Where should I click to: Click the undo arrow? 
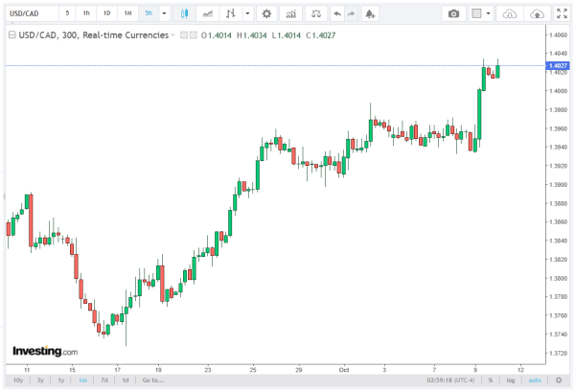(336, 14)
